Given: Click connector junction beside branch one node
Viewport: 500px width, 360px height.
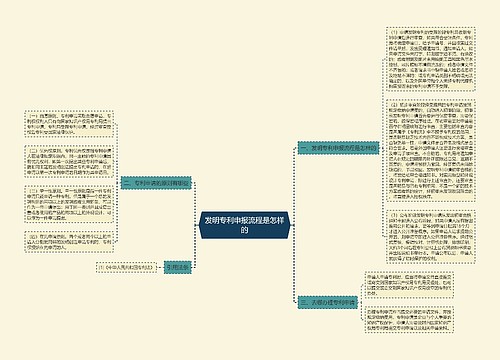Looking at the screenshot, I should point(382,148).
